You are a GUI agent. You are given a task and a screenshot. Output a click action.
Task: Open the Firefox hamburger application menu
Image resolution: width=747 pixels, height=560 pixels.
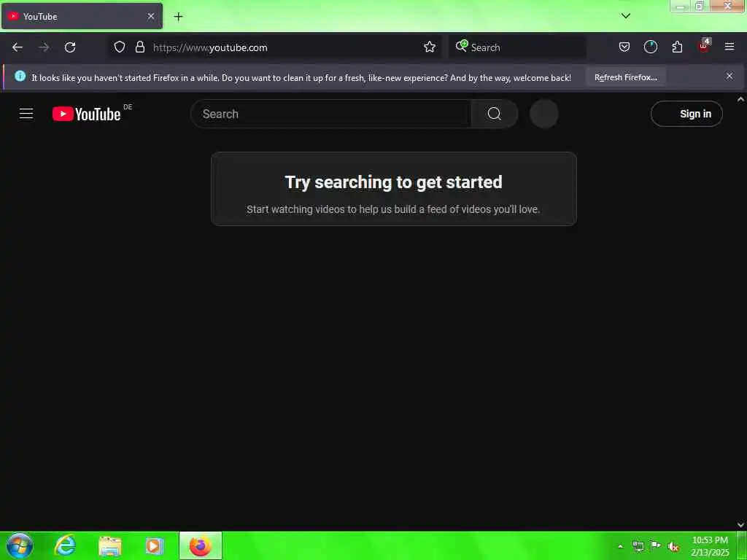(x=729, y=47)
